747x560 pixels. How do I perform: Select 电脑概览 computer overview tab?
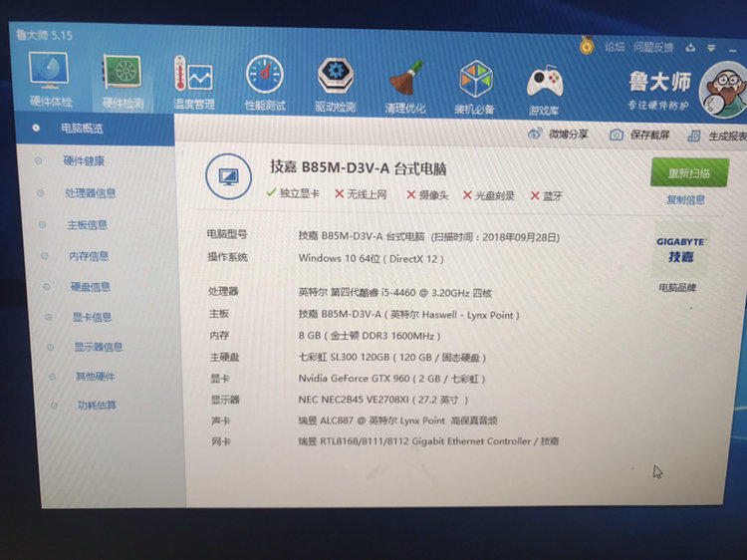click(95, 129)
